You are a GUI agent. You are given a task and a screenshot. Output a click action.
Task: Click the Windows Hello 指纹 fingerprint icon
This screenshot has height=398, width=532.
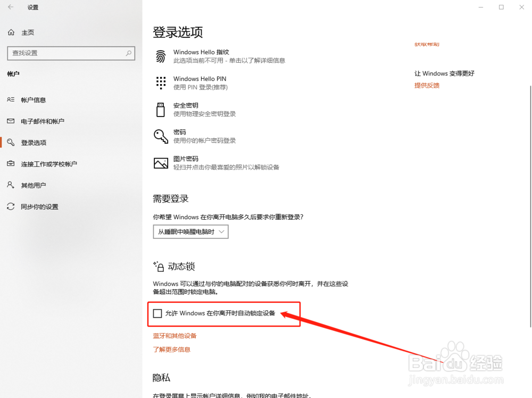tap(161, 56)
